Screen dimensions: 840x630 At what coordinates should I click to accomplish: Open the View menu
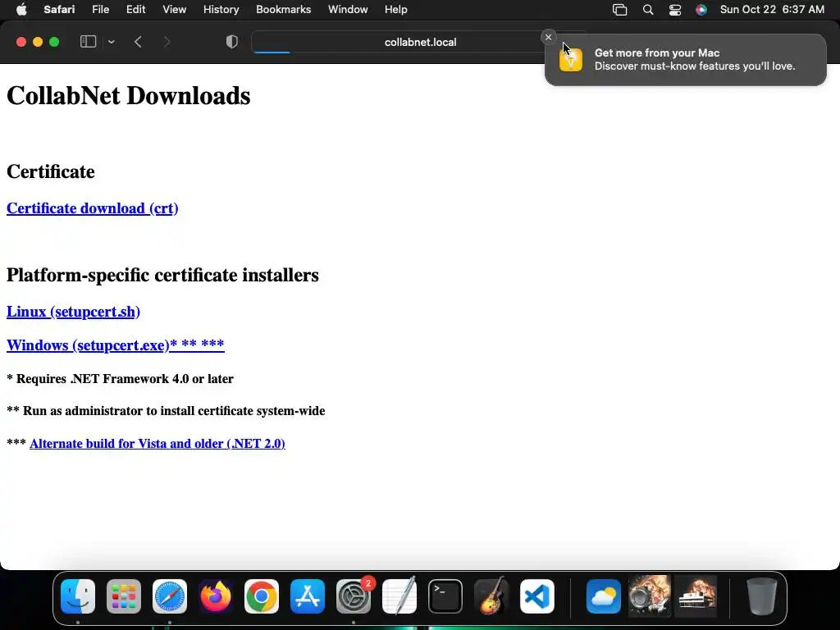(x=174, y=10)
